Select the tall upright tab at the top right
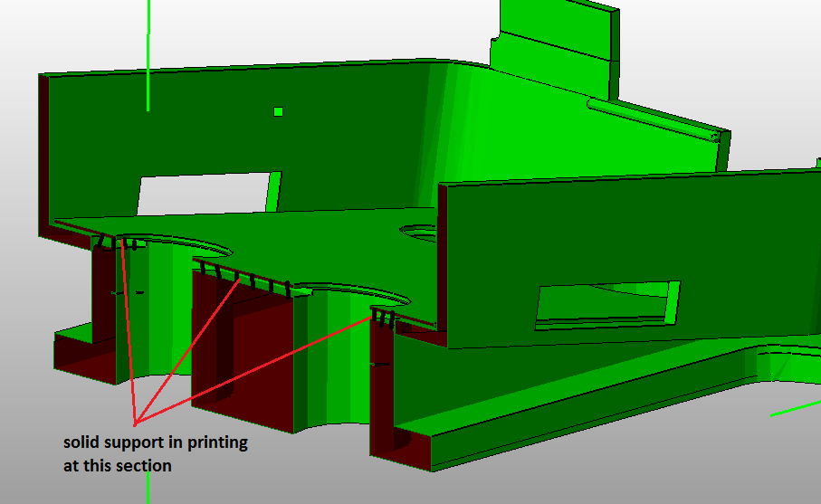 coord(556,50)
